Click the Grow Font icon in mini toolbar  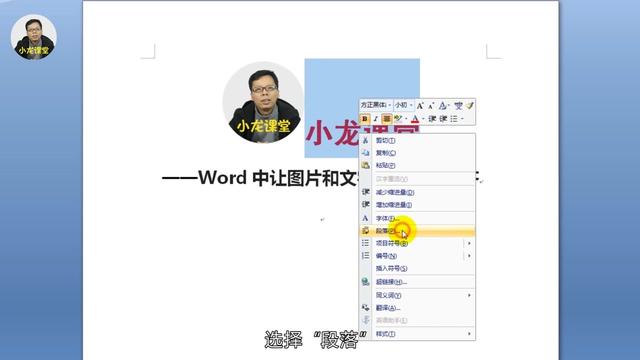pyautogui.click(x=420, y=106)
